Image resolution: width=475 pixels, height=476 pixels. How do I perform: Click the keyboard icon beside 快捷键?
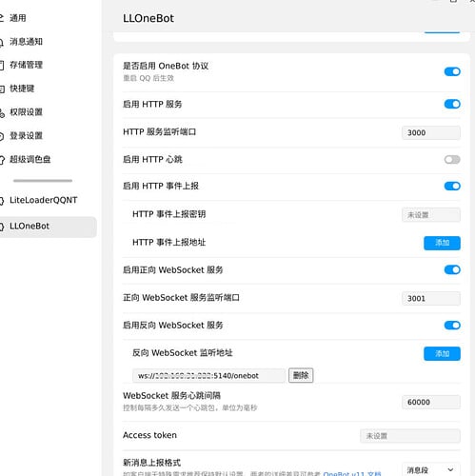[x=2, y=89]
